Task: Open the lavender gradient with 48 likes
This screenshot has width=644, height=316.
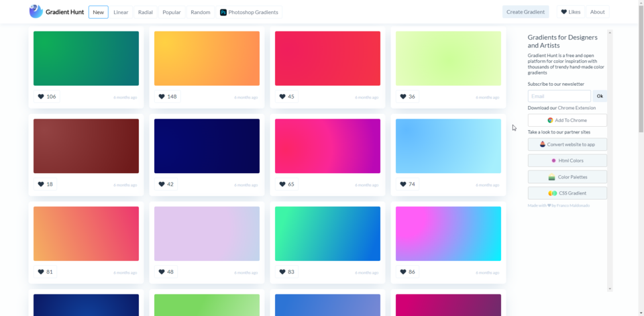Action: pyautogui.click(x=207, y=233)
